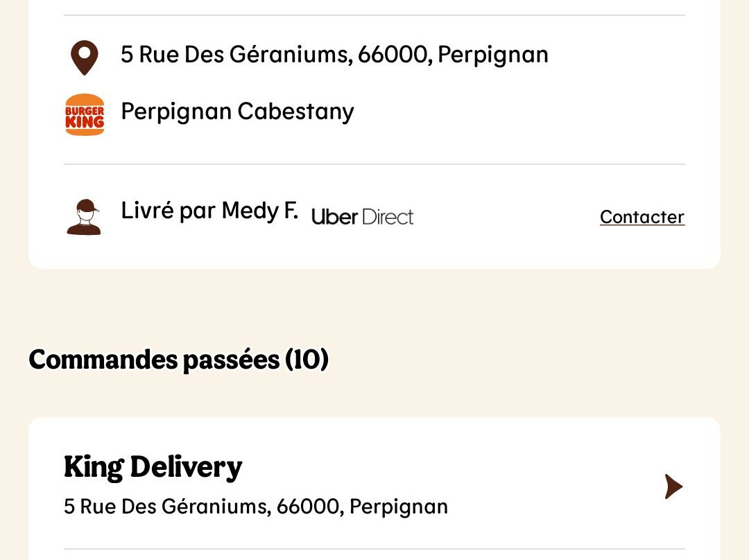Click delivery address next to map pin
This screenshot has width=749, height=560.
coord(334,55)
